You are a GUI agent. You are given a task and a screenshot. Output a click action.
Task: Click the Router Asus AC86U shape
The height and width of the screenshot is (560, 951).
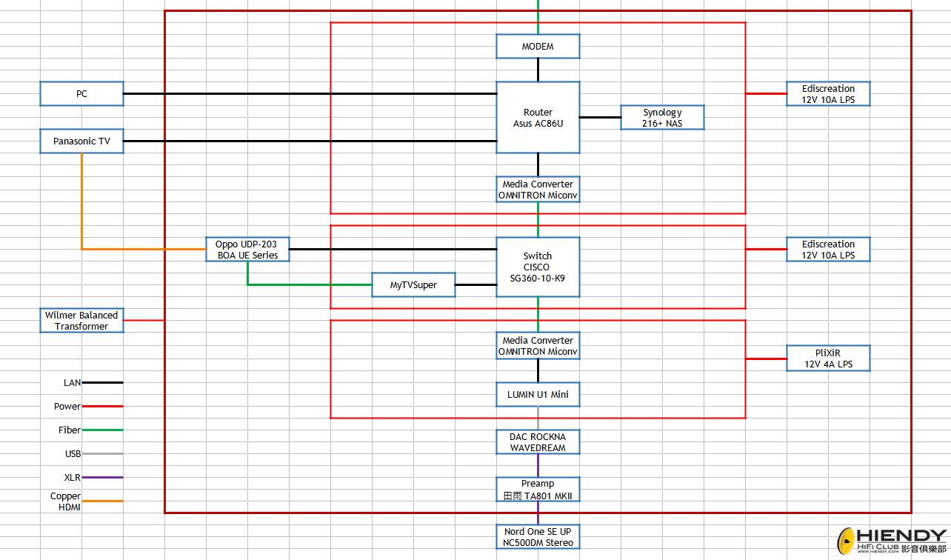(x=538, y=118)
